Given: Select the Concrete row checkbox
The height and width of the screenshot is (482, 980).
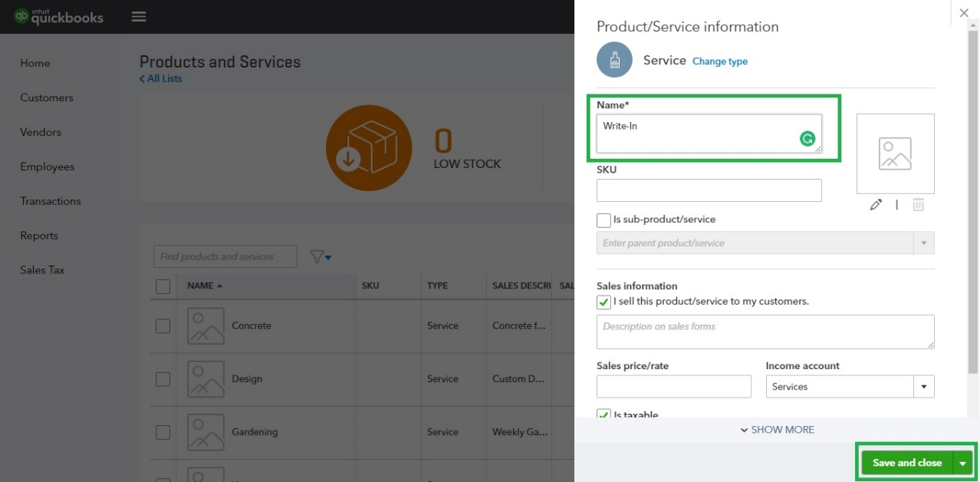Looking at the screenshot, I should (163, 326).
